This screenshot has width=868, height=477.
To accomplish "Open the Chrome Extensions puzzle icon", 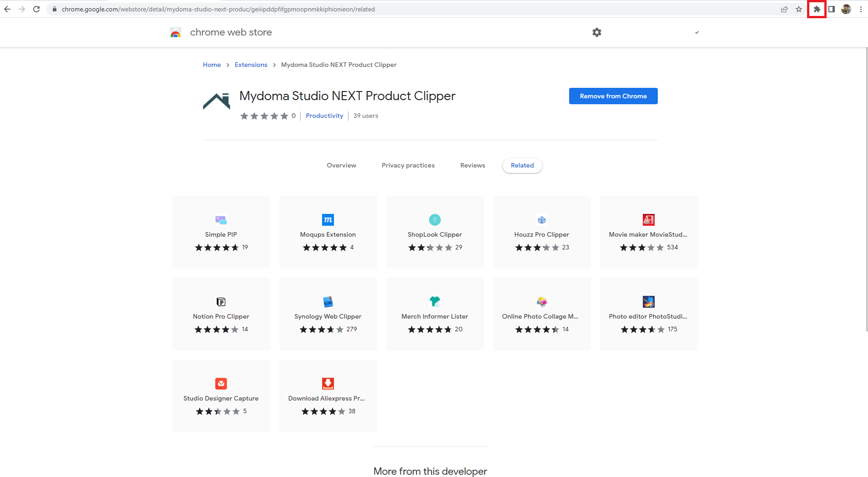I will pyautogui.click(x=817, y=9).
